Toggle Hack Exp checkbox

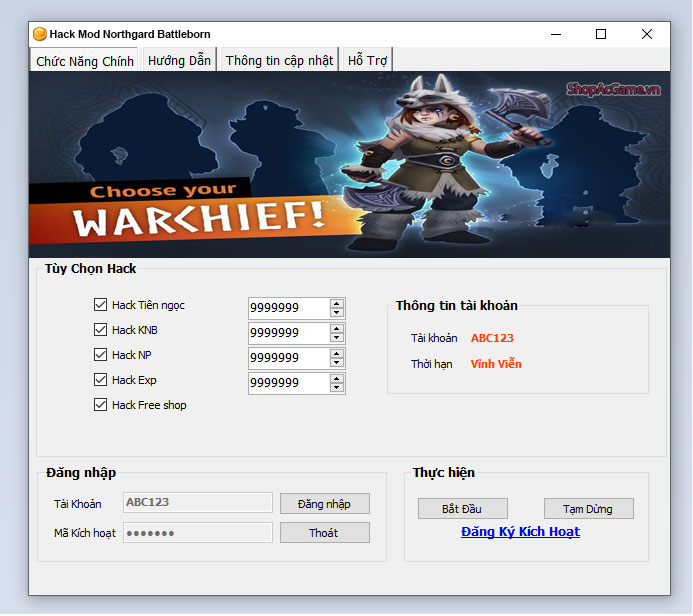(x=100, y=380)
